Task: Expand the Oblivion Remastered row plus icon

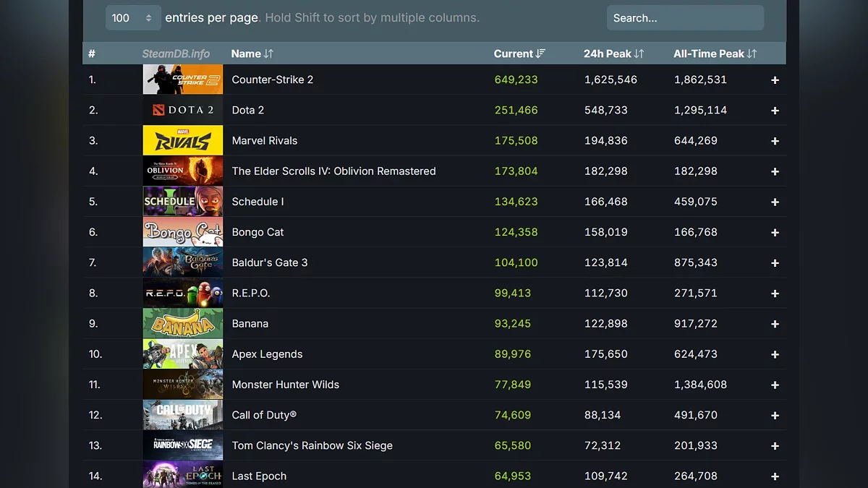Action: click(x=775, y=171)
